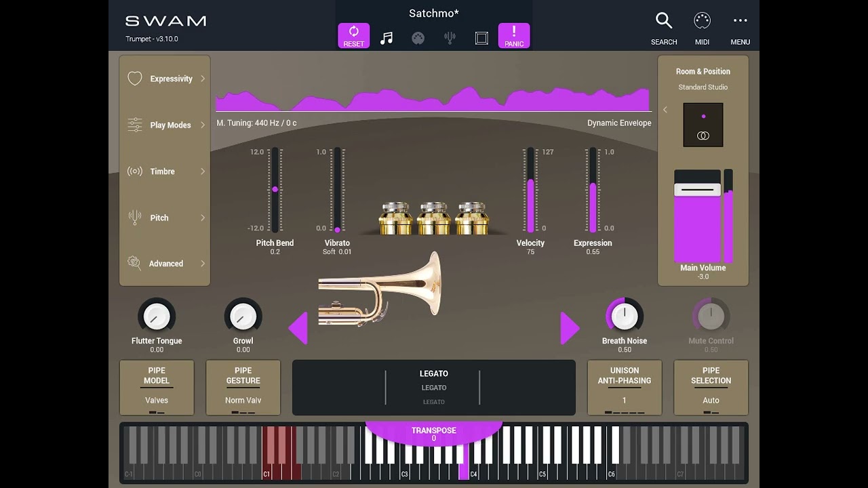Expand Advanced with its chevron
The width and height of the screenshot is (868, 488).
coord(202,264)
